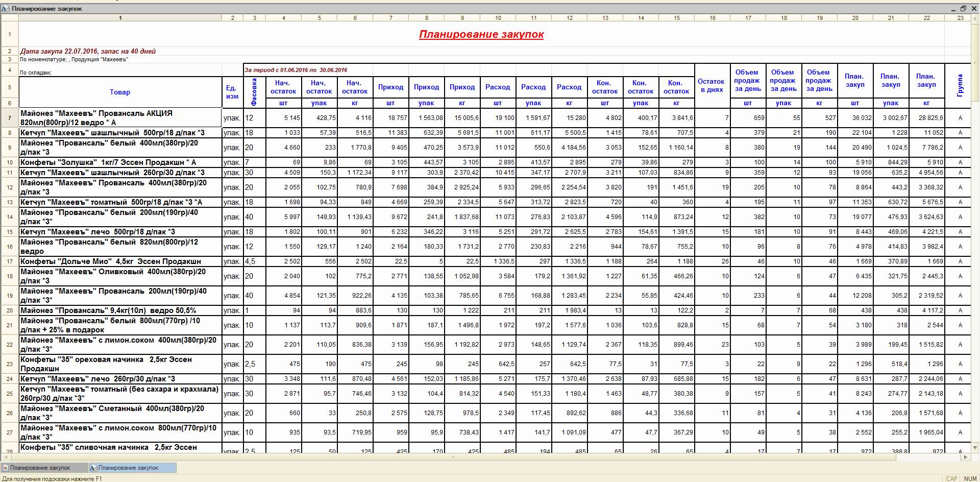Select Кетчуп томатный 500гр/18 product cell

[120, 202]
